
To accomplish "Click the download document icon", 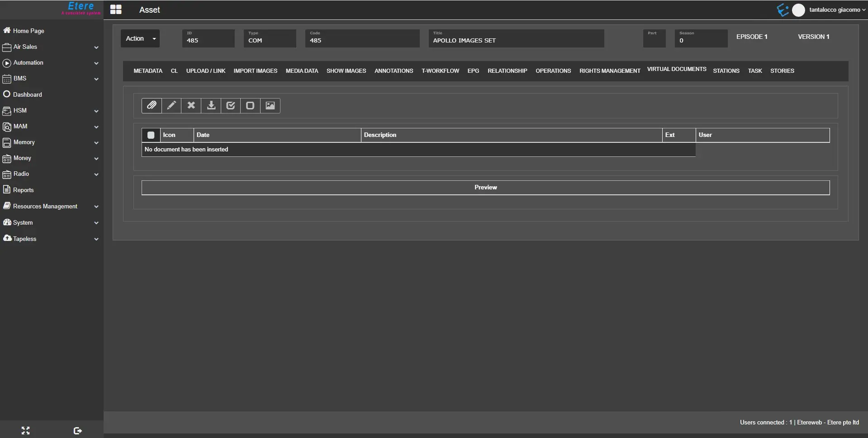I will [211, 105].
